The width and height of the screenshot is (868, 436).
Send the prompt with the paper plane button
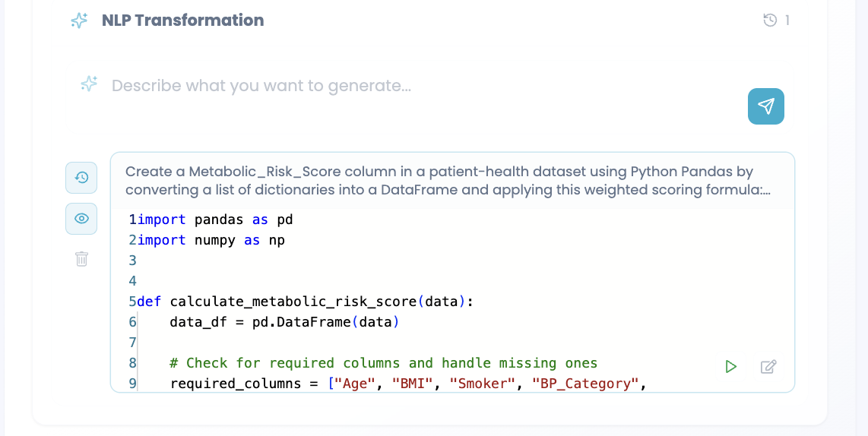coord(765,106)
